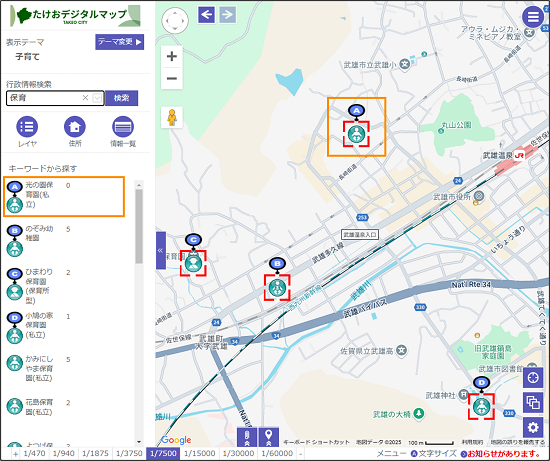The height and width of the screenshot is (461, 550).
Task: Click たけおデジタルマップ logo
Action: (x=75, y=16)
